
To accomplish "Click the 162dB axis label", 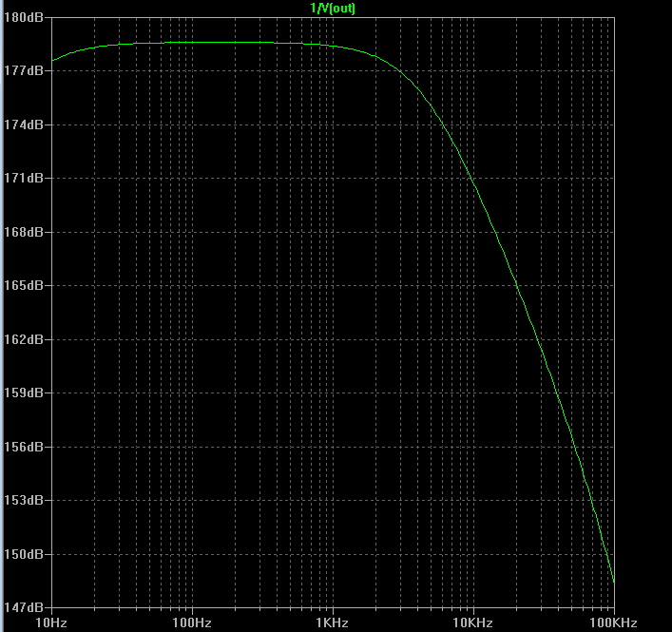I will pyautogui.click(x=24, y=339).
